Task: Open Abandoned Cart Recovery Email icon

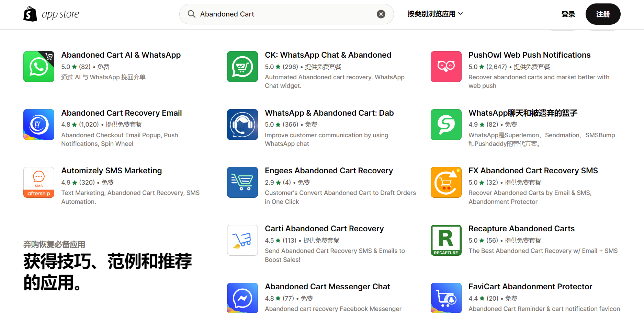Action: tap(39, 125)
